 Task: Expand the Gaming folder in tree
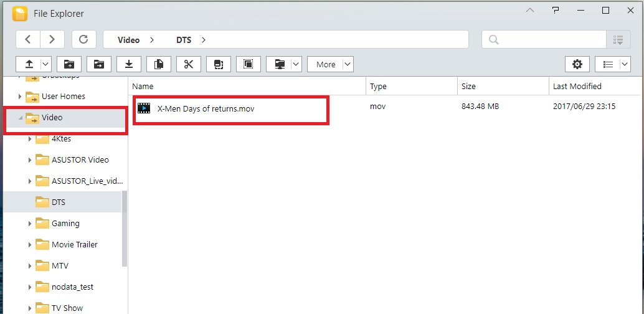click(x=29, y=224)
